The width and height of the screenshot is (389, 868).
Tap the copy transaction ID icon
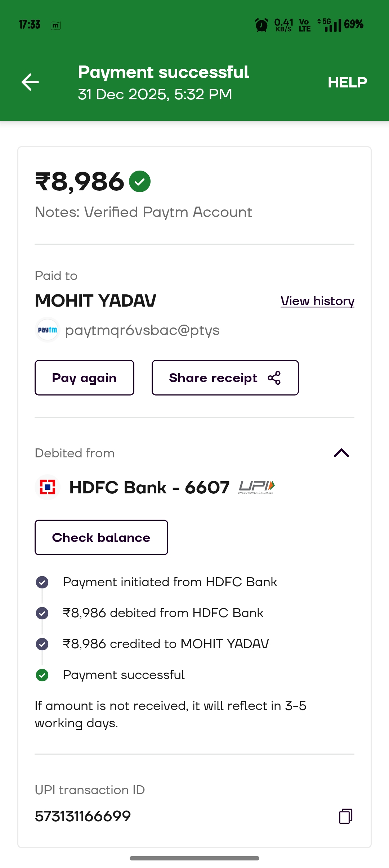pos(345,816)
